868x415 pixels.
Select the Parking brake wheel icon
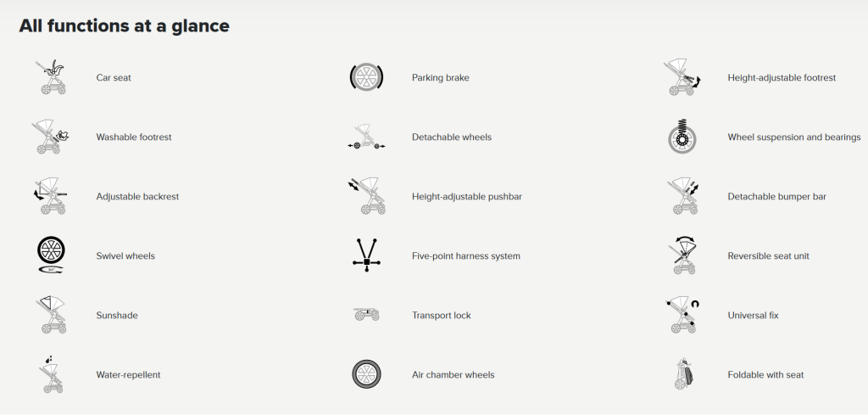point(366,77)
